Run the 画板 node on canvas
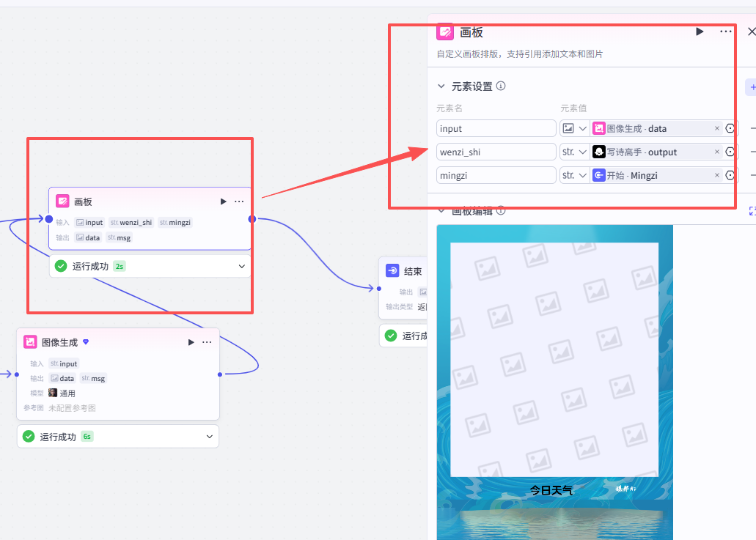This screenshot has width=756, height=540. point(223,201)
